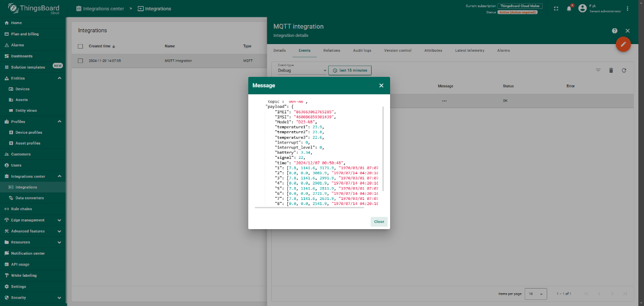This screenshot has height=306, width=644.
Task: Click vertical scrollbar in Message dialog
Action: point(383,149)
